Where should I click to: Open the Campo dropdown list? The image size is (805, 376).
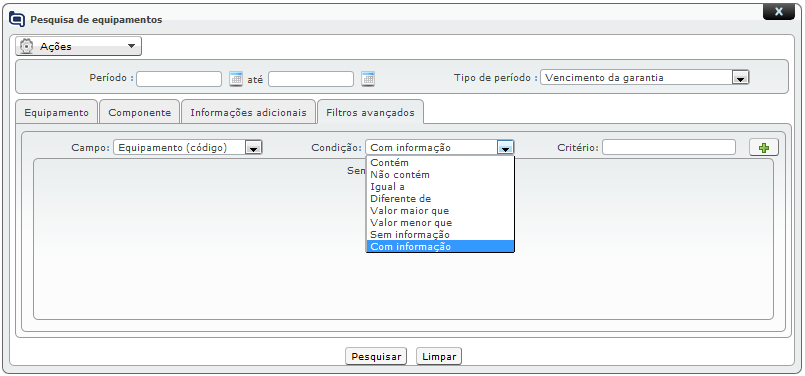click(254, 148)
